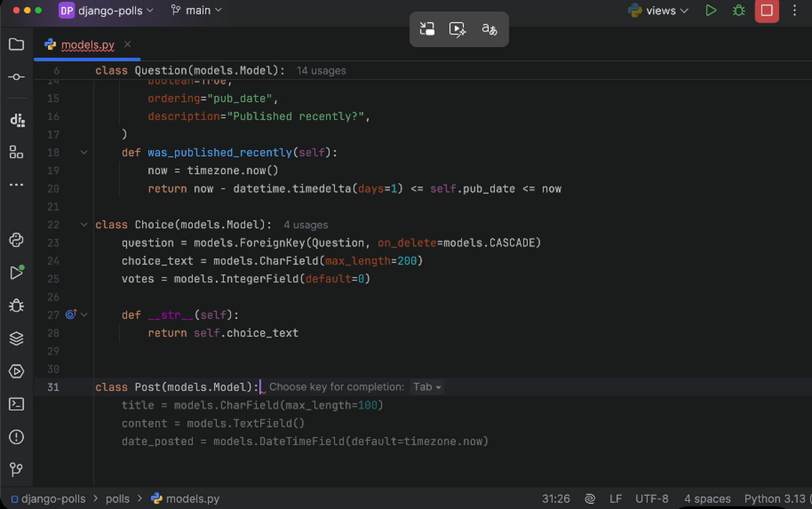Click the 'now = timezone.now()' line
This screenshot has width=812, height=509.
click(x=213, y=171)
